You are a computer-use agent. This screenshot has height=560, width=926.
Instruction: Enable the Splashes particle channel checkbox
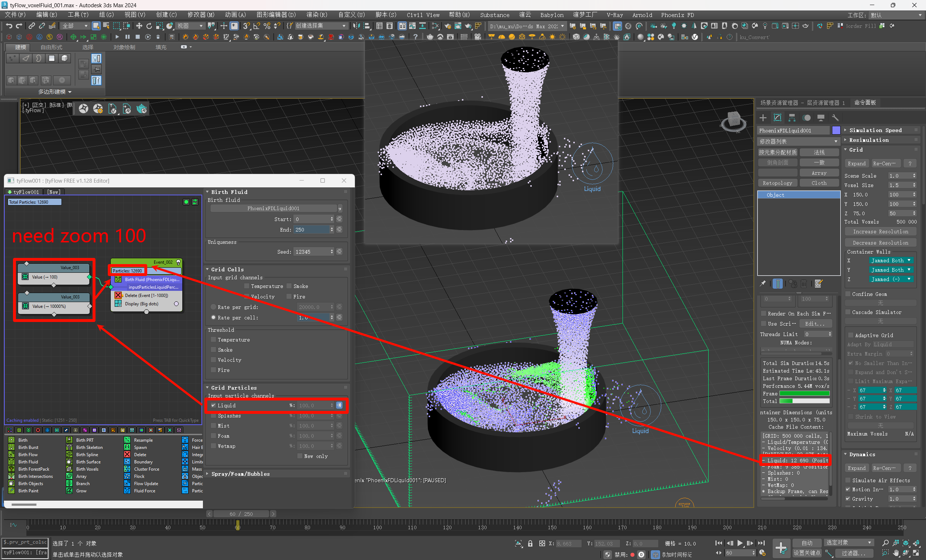[213, 416]
